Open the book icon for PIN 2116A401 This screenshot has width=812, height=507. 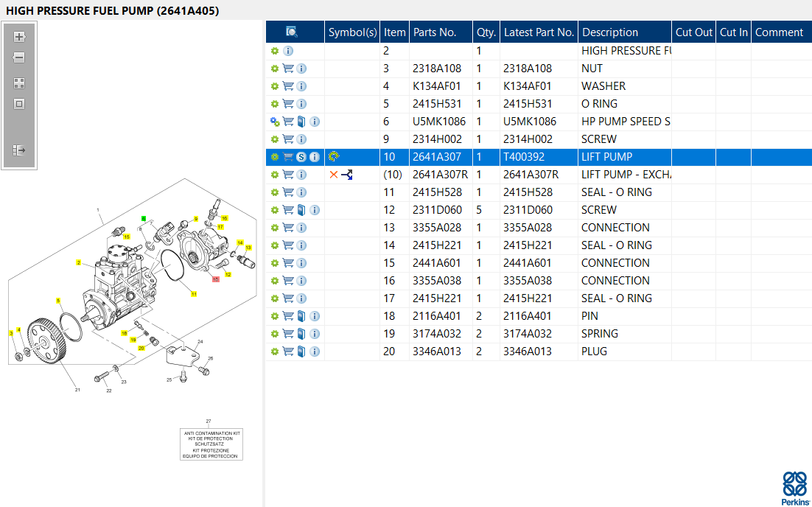(x=301, y=316)
